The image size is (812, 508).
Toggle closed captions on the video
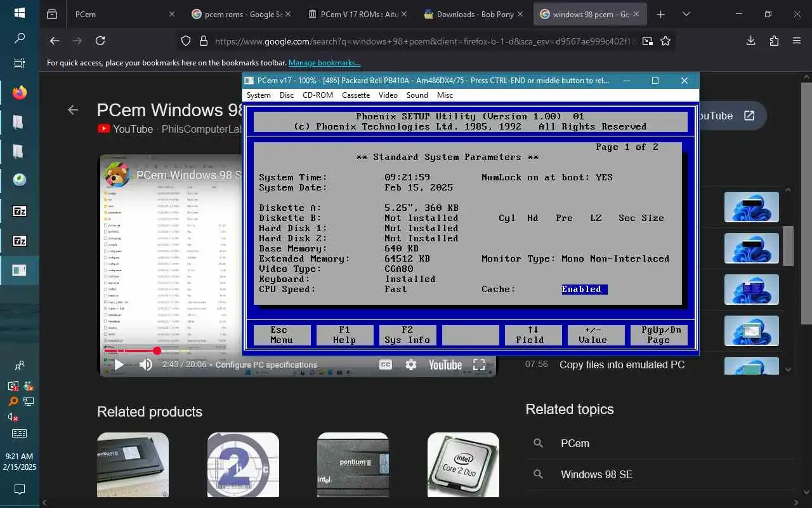pos(385,364)
